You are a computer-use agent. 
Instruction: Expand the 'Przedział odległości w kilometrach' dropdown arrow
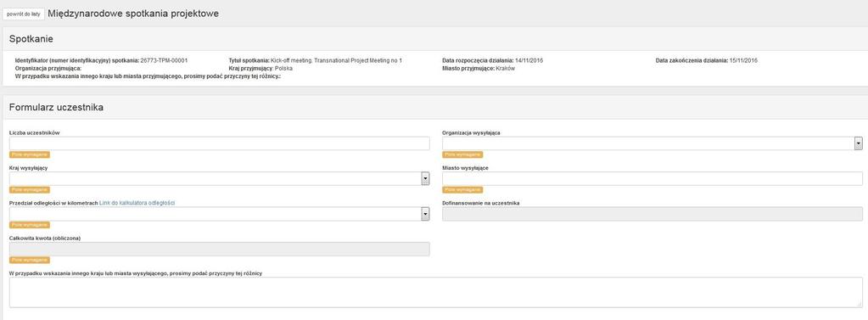pyautogui.click(x=426, y=214)
